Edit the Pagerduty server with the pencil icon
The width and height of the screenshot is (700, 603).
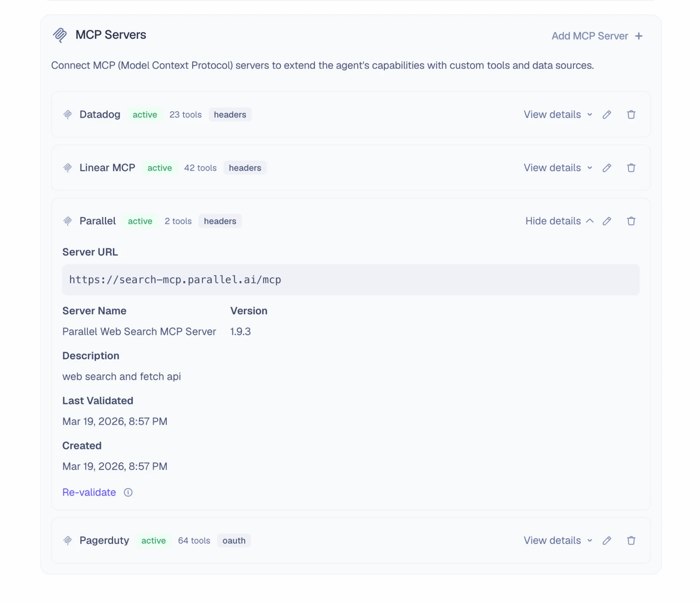pos(607,541)
